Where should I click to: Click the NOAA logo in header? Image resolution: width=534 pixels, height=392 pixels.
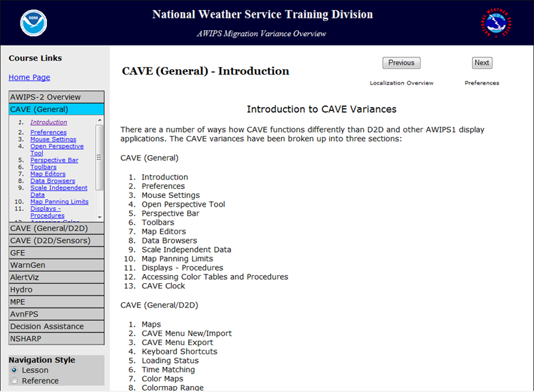(x=34, y=23)
